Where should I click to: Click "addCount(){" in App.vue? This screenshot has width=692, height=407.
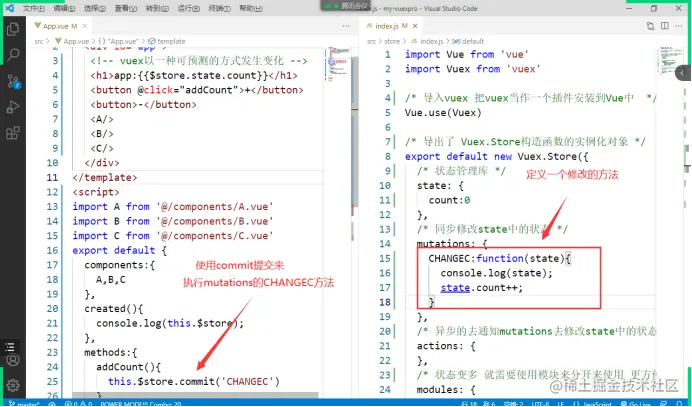pyautogui.click(x=128, y=367)
